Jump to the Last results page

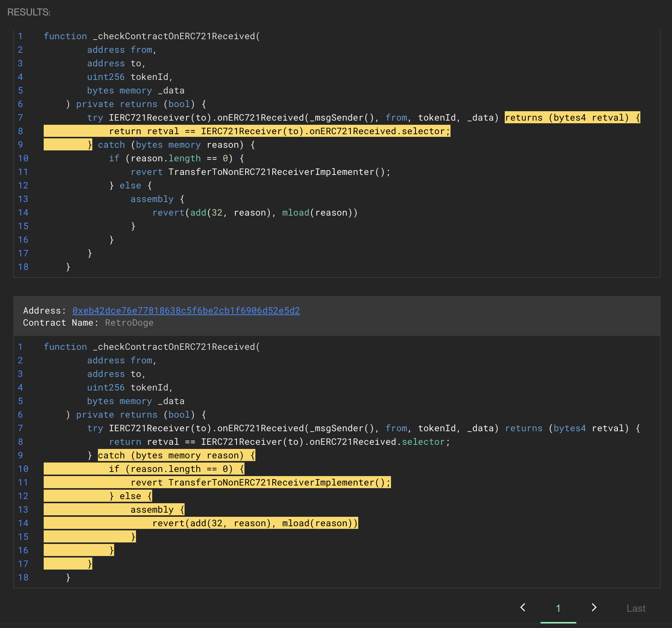[x=636, y=608]
